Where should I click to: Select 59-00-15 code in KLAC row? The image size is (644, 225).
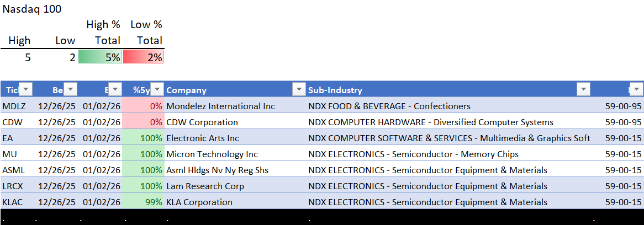623,202
